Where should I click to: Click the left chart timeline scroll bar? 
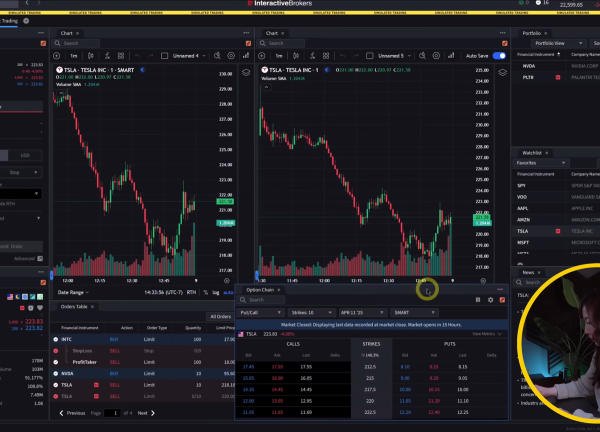pos(130,280)
